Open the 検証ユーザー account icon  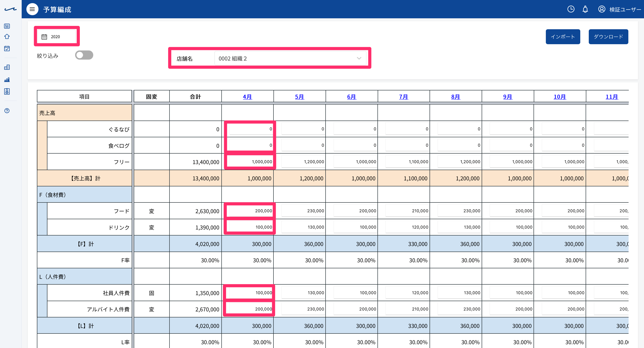[602, 9]
